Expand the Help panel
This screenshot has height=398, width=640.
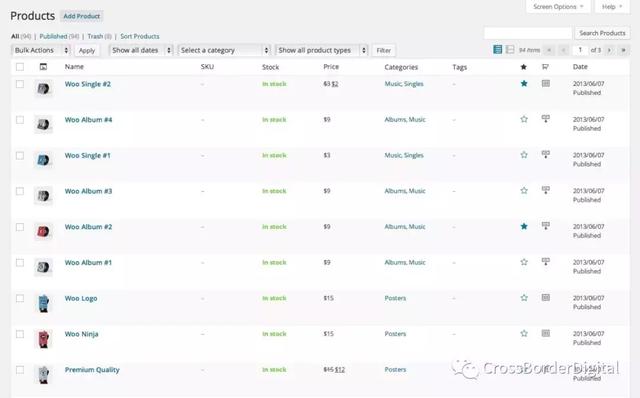pos(612,7)
